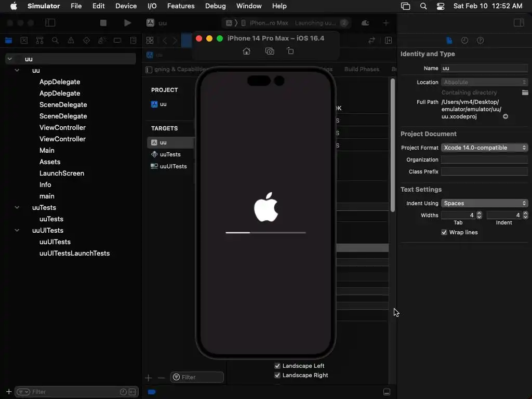Show the Project navigator folder icon
532x399 pixels.
click(x=8, y=41)
